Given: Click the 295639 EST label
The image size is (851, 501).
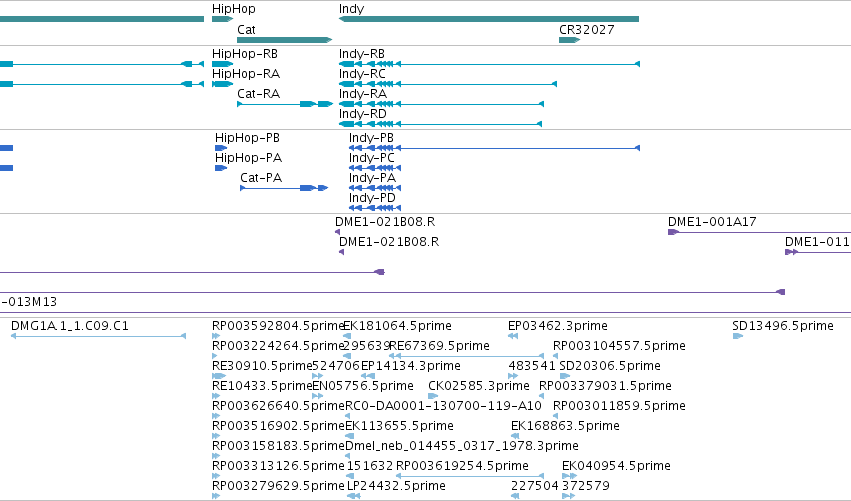Looking at the screenshot, I should 366,346.
